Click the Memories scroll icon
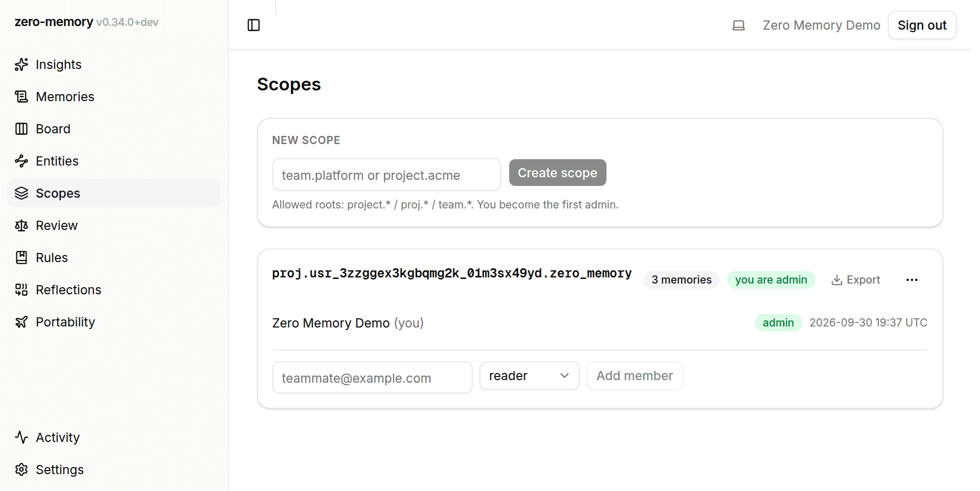The image size is (980, 491). tap(21, 97)
